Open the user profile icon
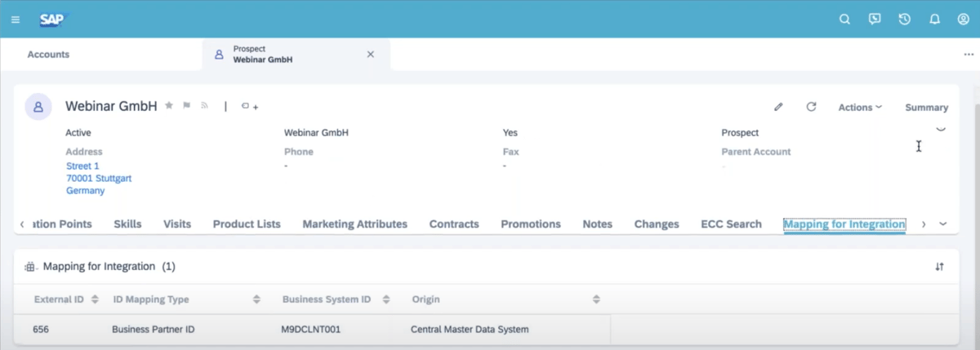980x350 pixels. pos(964,19)
